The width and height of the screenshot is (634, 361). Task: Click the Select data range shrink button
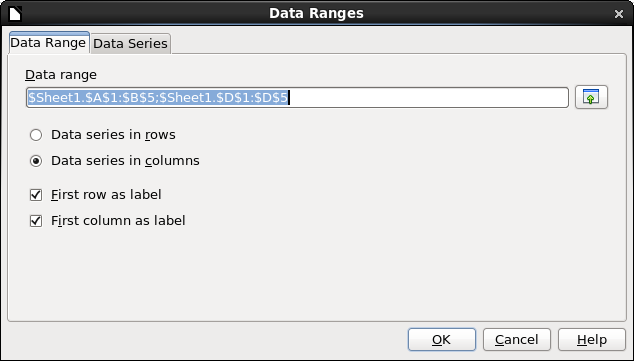pyautogui.click(x=591, y=97)
